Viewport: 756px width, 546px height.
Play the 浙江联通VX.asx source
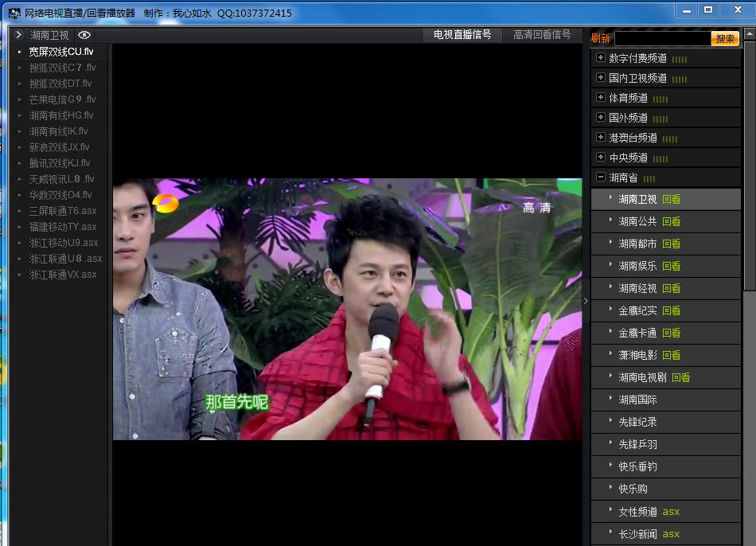(x=63, y=275)
